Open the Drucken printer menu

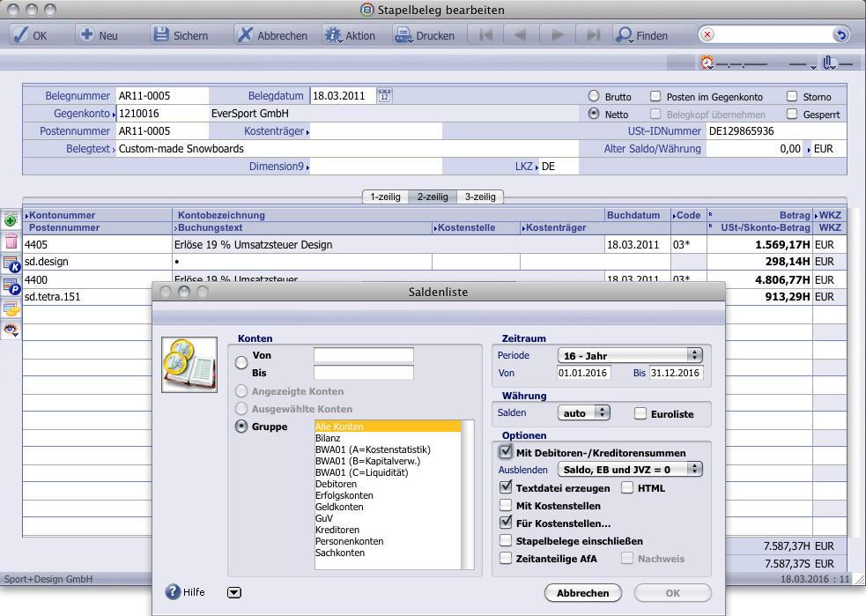[424, 35]
